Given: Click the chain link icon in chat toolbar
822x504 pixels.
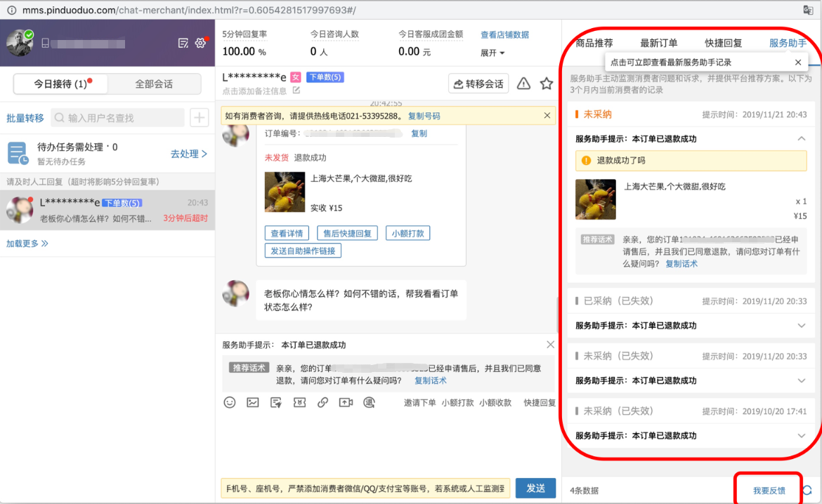Looking at the screenshot, I should tap(322, 402).
